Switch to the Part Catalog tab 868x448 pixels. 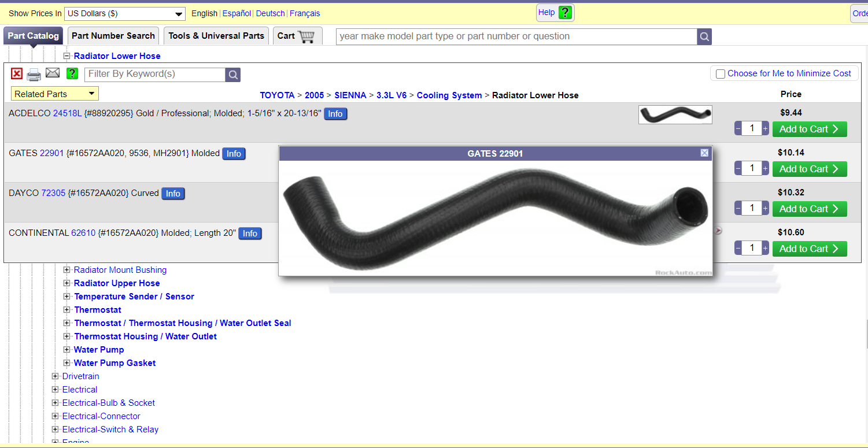click(x=33, y=36)
